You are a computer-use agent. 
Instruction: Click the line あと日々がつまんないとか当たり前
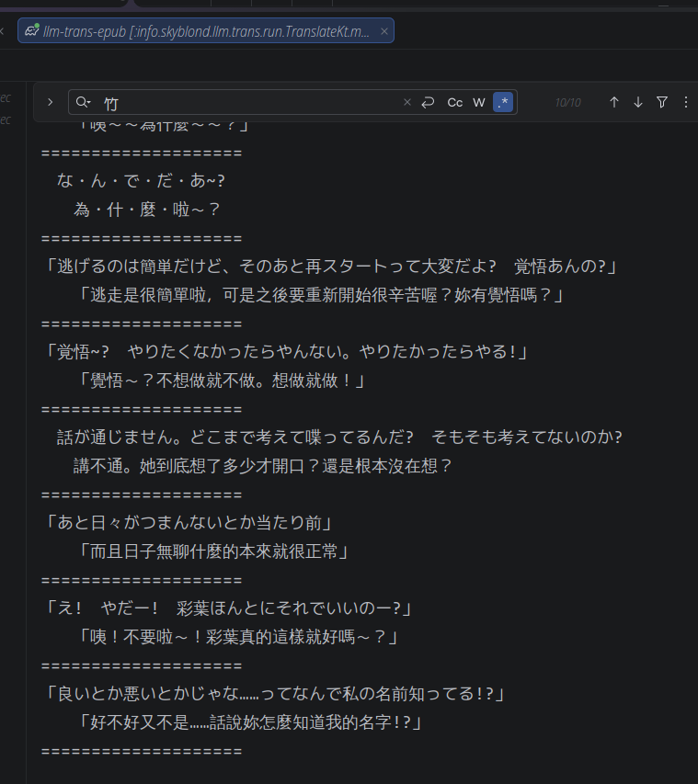click(x=189, y=523)
